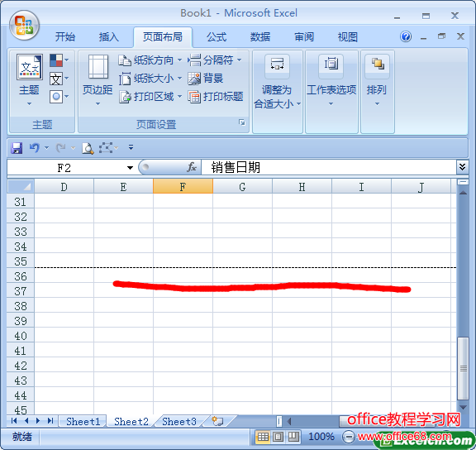Open theme colors dropdown

point(59,60)
